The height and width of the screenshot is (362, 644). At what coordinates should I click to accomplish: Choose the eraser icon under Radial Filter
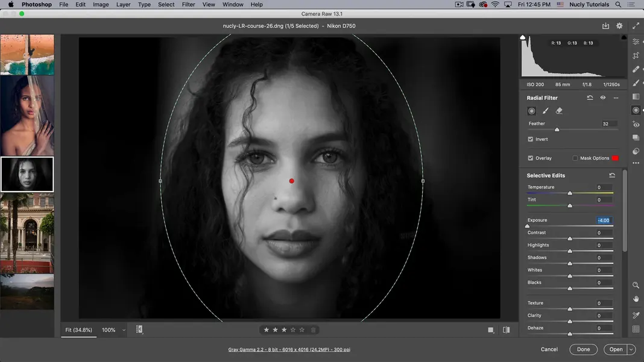559,111
